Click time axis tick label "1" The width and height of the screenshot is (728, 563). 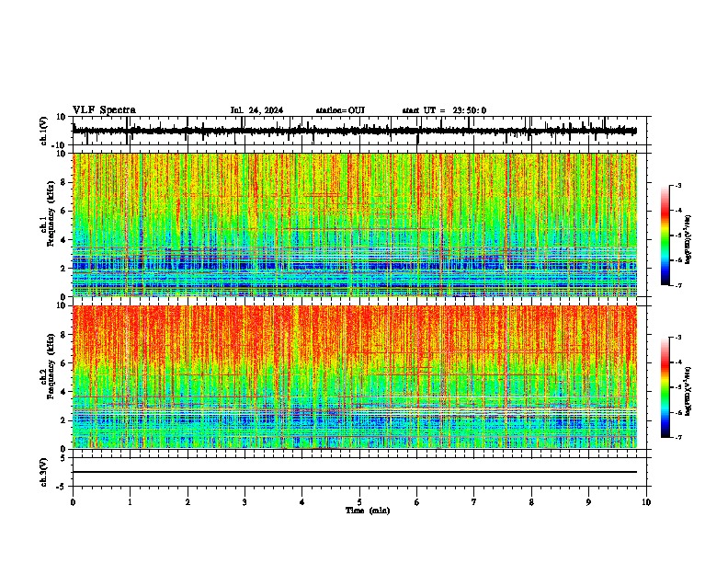pos(130,502)
